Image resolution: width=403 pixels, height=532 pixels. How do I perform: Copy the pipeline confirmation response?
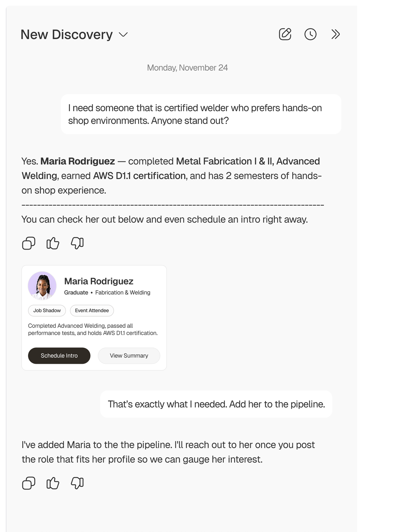tap(29, 483)
